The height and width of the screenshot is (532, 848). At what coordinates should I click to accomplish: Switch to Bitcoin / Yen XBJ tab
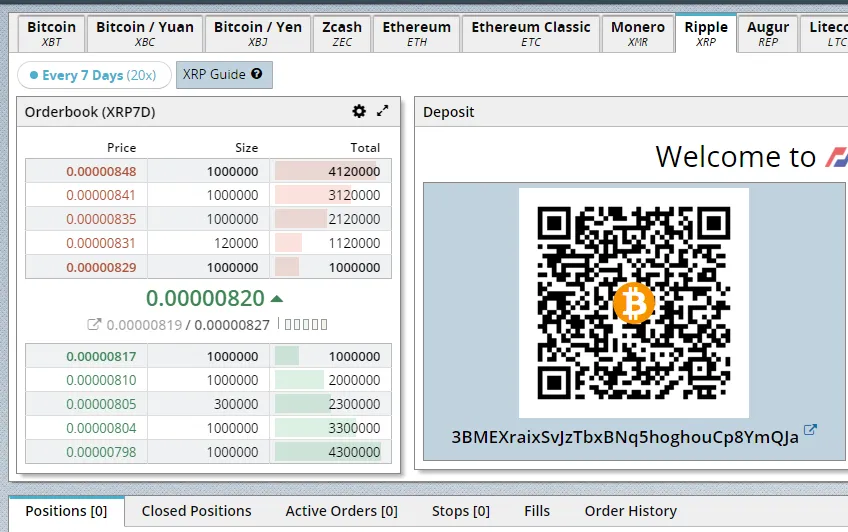pyautogui.click(x=258, y=34)
